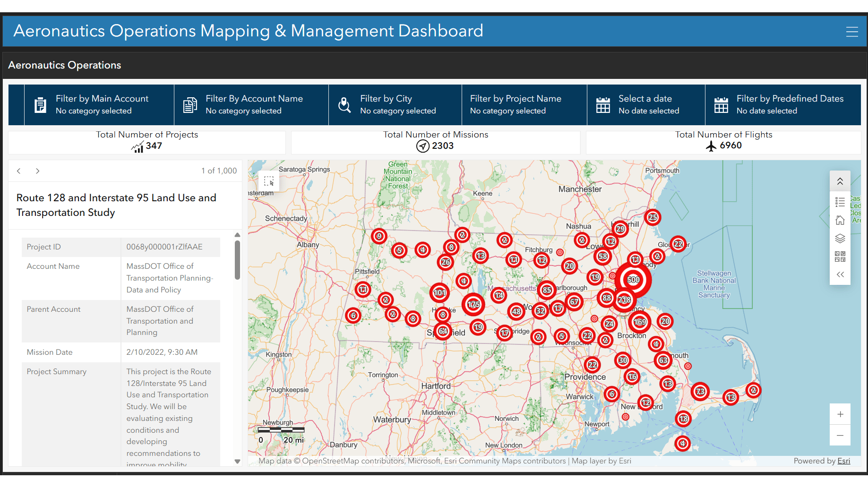Click the 88 cluster marker
This screenshot has height=488, width=868.
[x=607, y=298]
